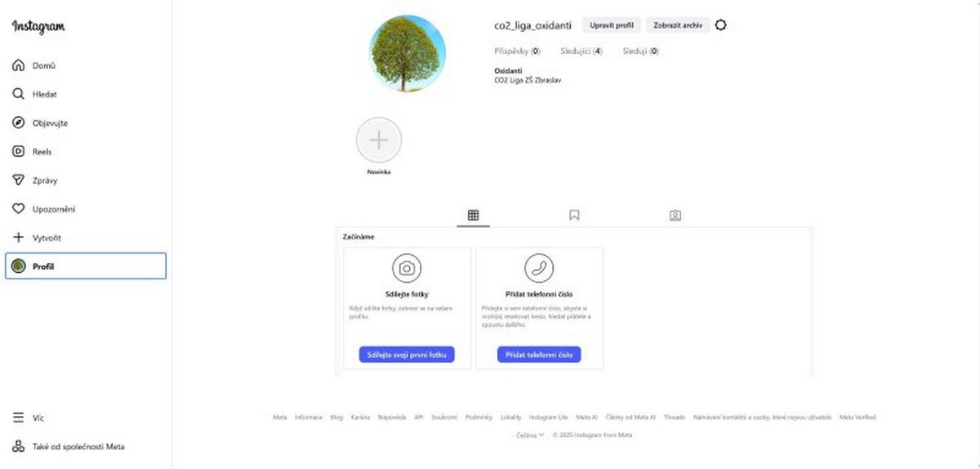
Task: Click the Vytvořit plus icon
Action: point(19,238)
